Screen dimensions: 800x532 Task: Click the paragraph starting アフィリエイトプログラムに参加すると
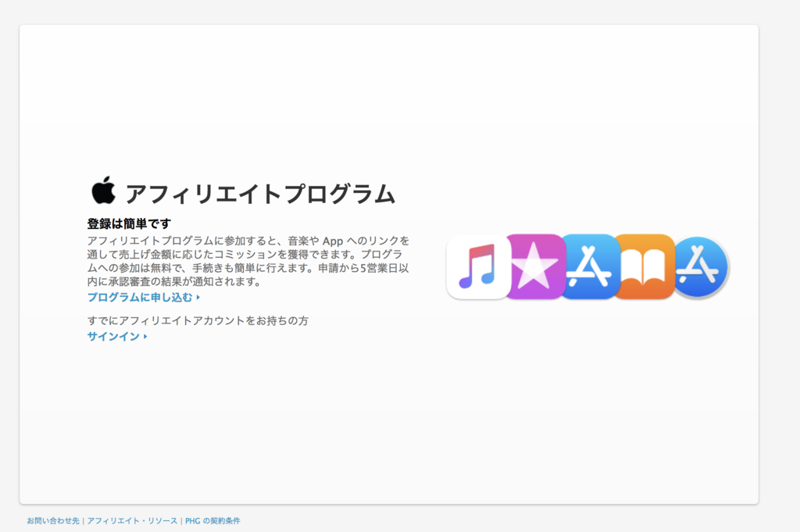pos(248,261)
